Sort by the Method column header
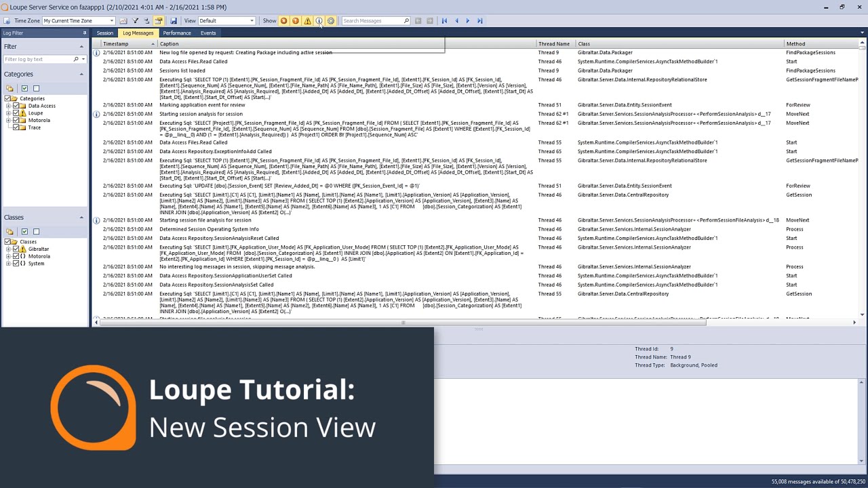Screen dimensions: 868x488 pyautogui.click(x=821, y=44)
